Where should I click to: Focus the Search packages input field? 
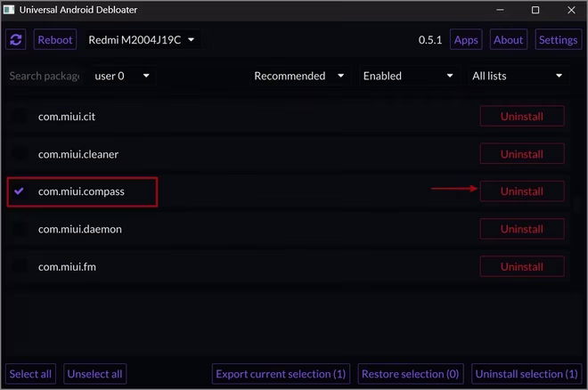click(45, 76)
